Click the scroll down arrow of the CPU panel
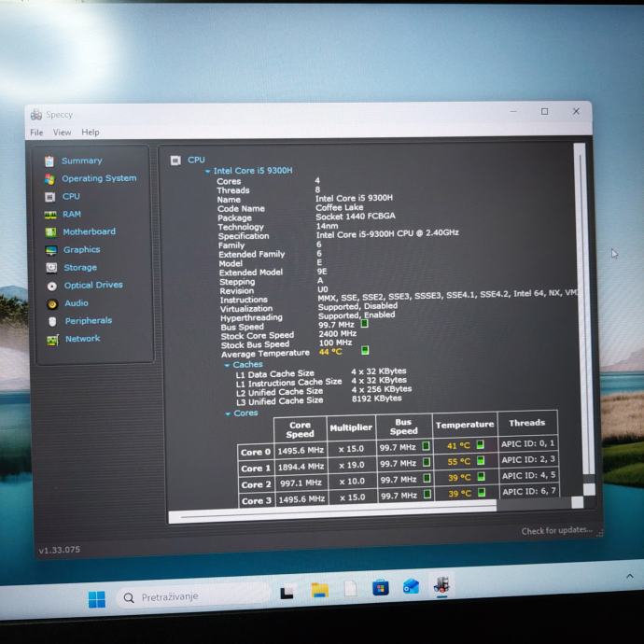 click(x=589, y=489)
